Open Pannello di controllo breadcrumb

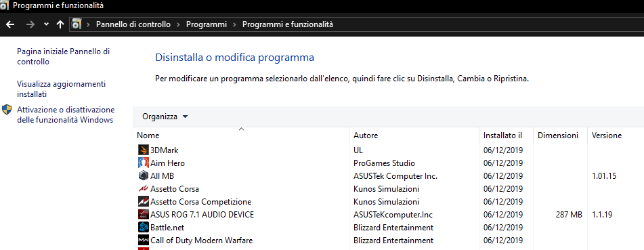point(133,24)
